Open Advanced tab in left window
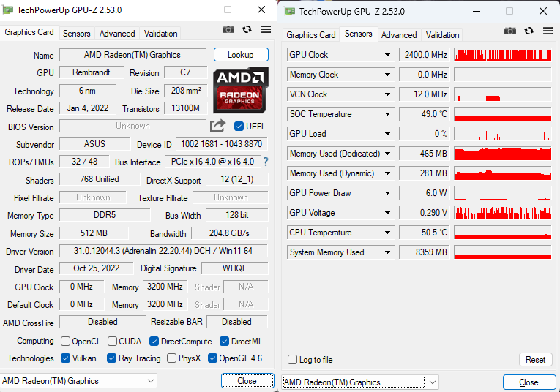560x392 pixels. click(117, 34)
